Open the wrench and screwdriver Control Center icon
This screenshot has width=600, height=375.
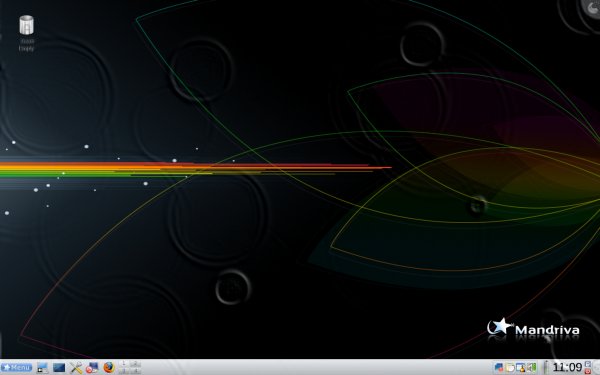click(x=76, y=368)
